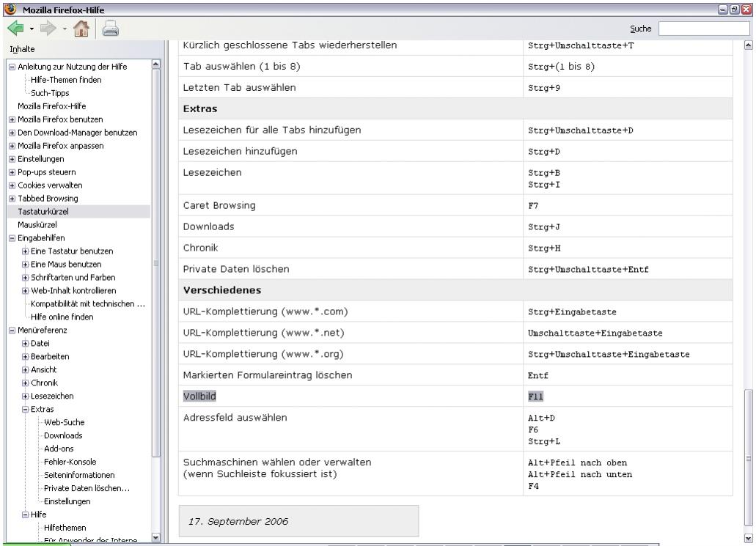
Task: Expand Pop-ups steuern node
Action: 12,172
